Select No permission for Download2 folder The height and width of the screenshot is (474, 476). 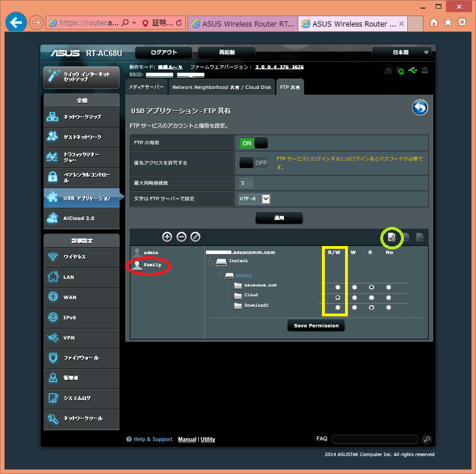(x=388, y=308)
